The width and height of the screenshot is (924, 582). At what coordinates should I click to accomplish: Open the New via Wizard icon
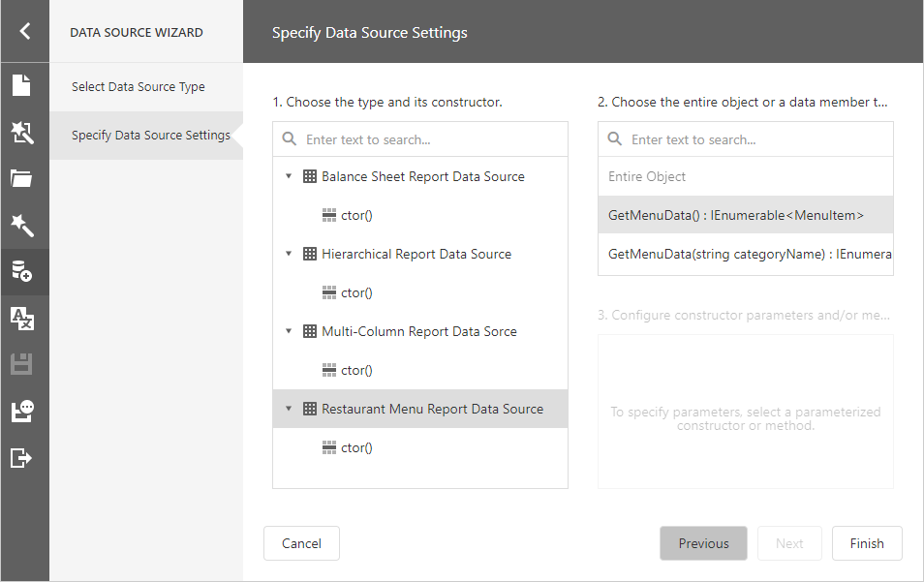point(21,133)
